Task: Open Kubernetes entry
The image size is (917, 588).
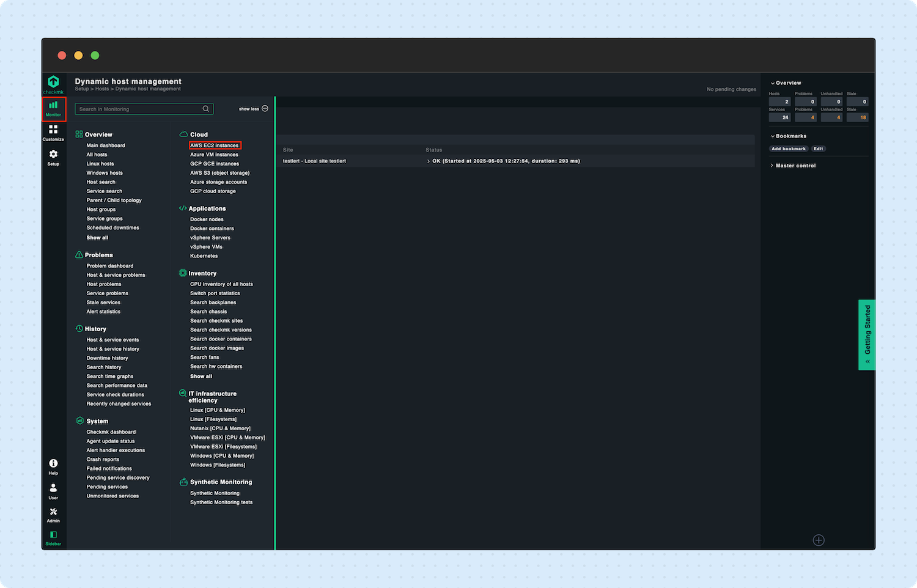Action: 204,256
